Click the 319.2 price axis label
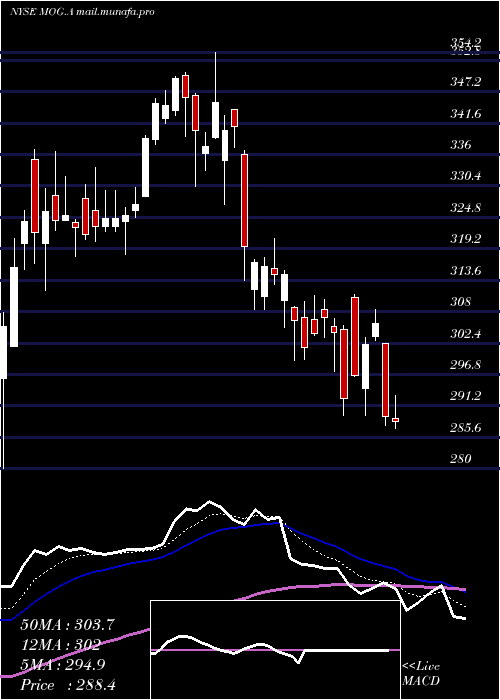Screen dimensions: 500x700 tap(466, 239)
